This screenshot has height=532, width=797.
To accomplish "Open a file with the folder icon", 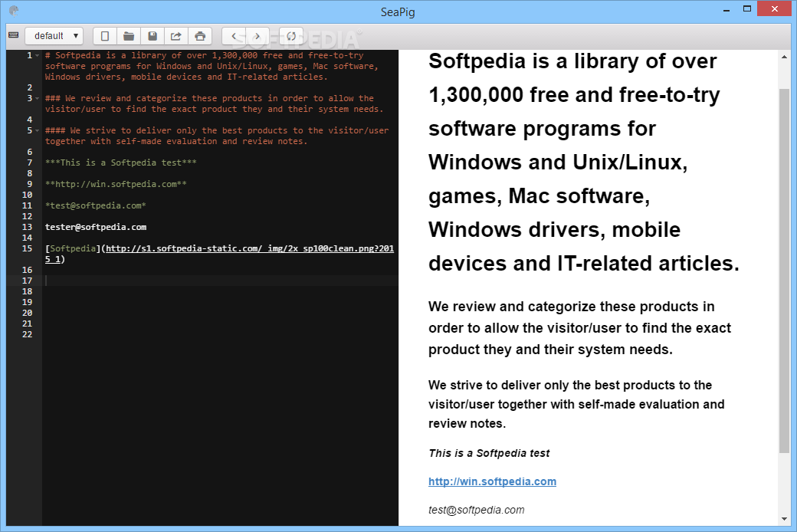I will pos(129,36).
